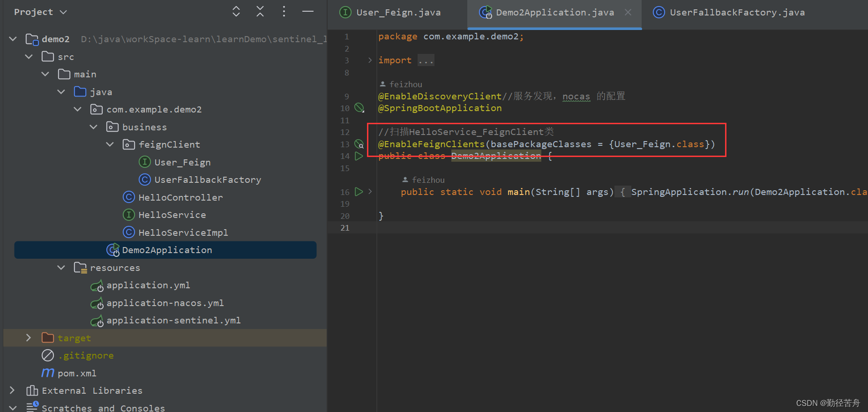Screen dimensions: 868x412
Task: Close the Demo2Application.java tab
Action: coord(628,13)
